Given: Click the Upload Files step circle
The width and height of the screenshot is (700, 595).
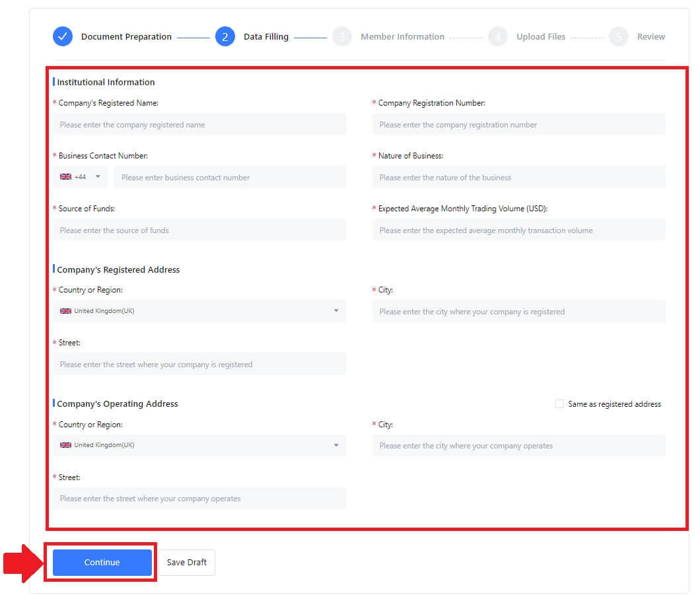Looking at the screenshot, I should coord(499,36).
